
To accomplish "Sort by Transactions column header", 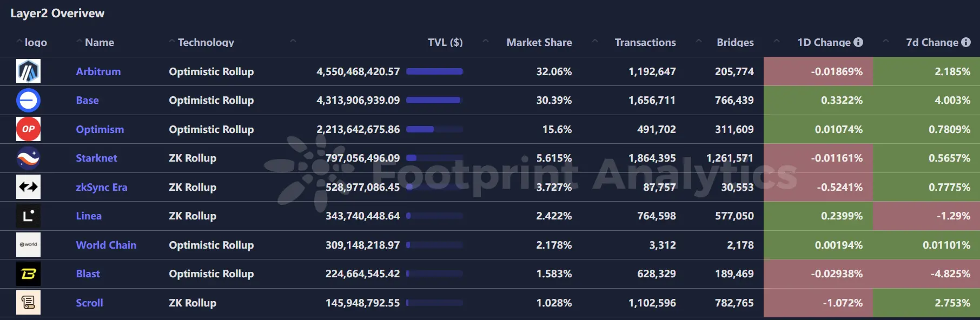I will [x=645, y=42].
